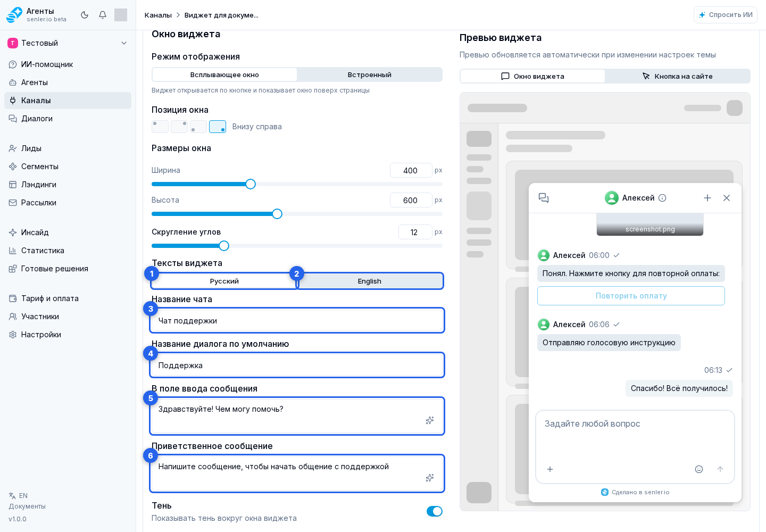Go to Каналы section
This screenshot has width=766, height=532.
coord(68,101)
